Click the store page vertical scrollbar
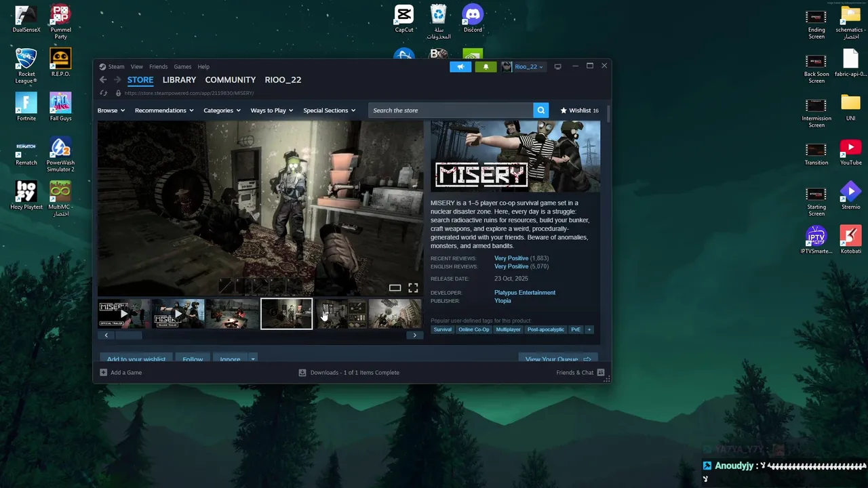 (x=608, y=115)
